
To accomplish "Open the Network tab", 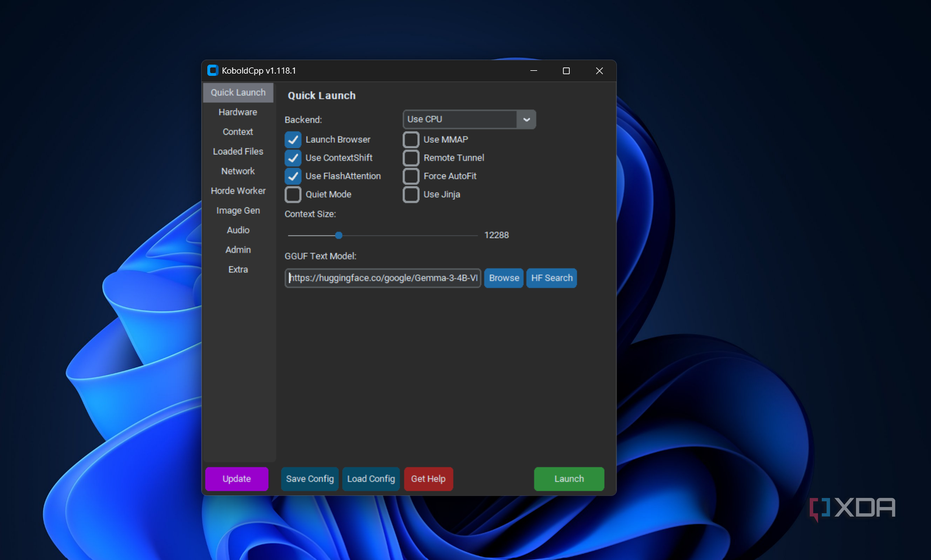I will 238,171.
